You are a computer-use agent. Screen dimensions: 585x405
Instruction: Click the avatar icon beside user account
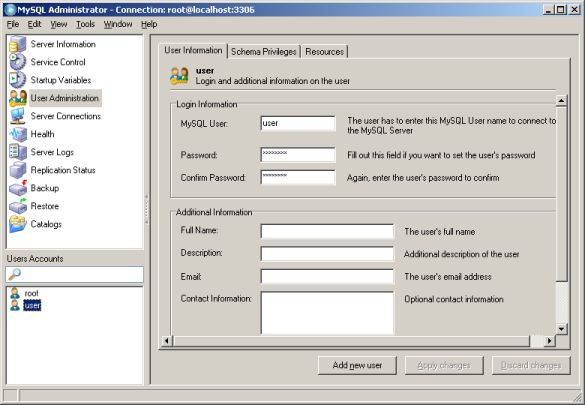15,305
